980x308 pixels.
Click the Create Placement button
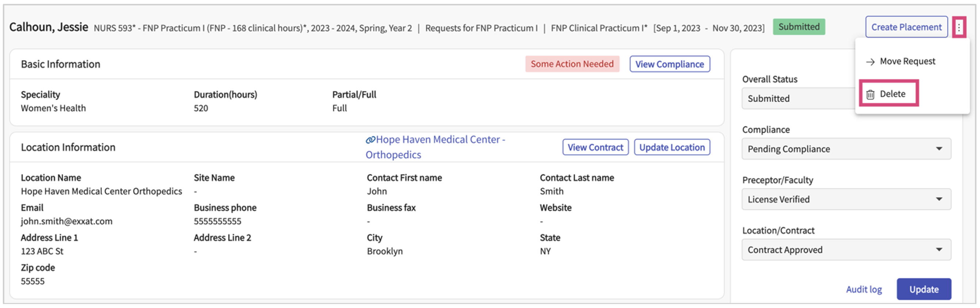(906, 27)
